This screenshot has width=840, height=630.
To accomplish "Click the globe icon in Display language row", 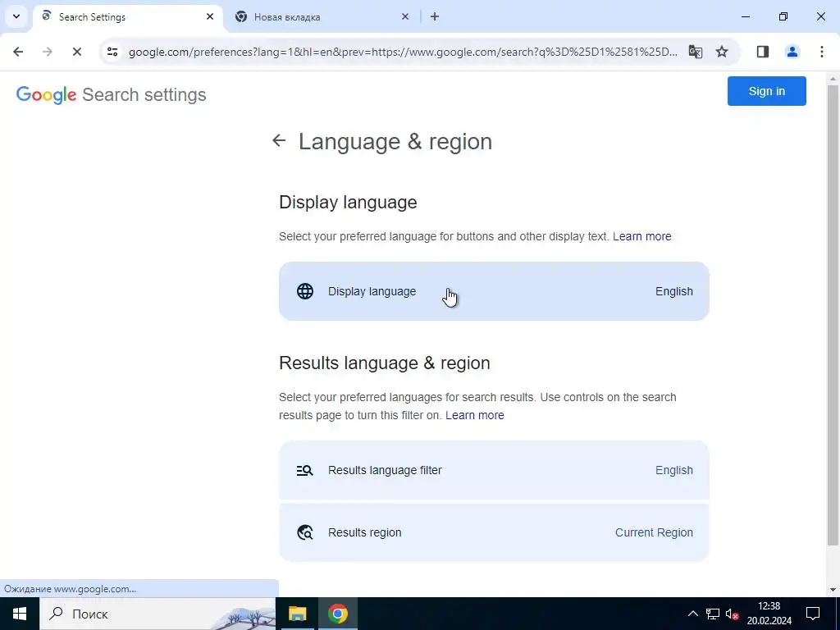I will click(305, 291).
